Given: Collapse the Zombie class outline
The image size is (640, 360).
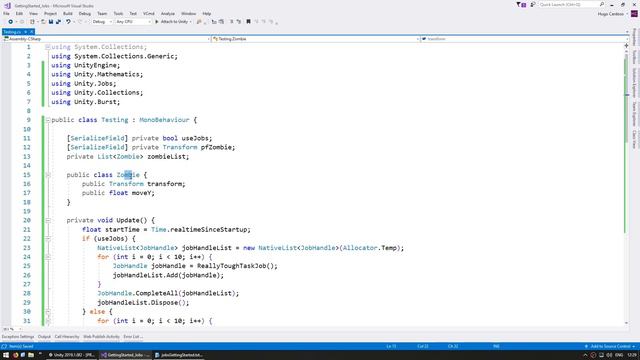Looking at the screenshot, I should coord(48,175).
